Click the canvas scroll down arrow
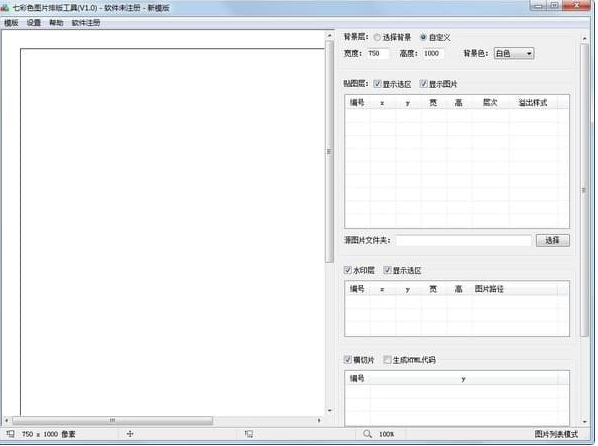The height and width of the screenshot is (446, 598). click(330, 411)
